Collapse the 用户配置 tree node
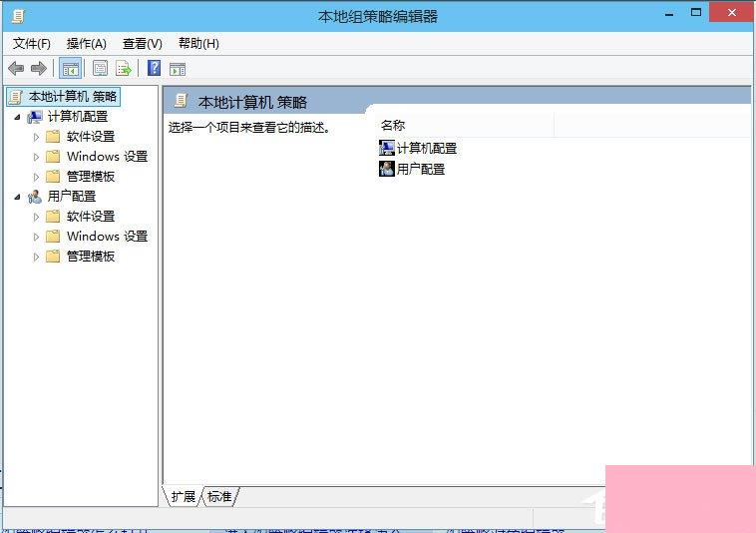Screen dimensions: 756x533 pos(17,197)
